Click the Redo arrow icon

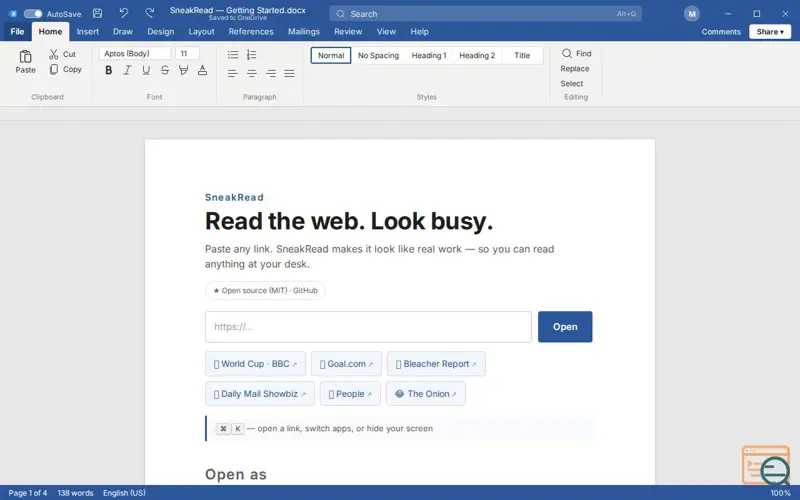click(149, 13)
